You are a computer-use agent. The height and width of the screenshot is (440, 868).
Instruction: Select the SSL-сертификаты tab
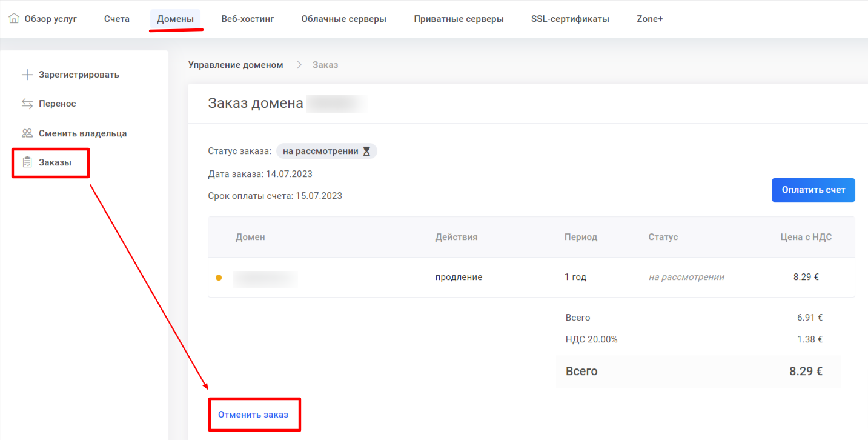[570, 19]
